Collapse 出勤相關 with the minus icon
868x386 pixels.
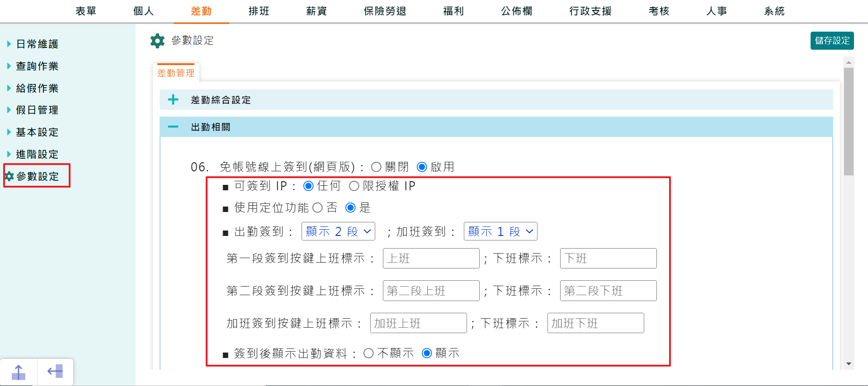click(x=173, y=127)
